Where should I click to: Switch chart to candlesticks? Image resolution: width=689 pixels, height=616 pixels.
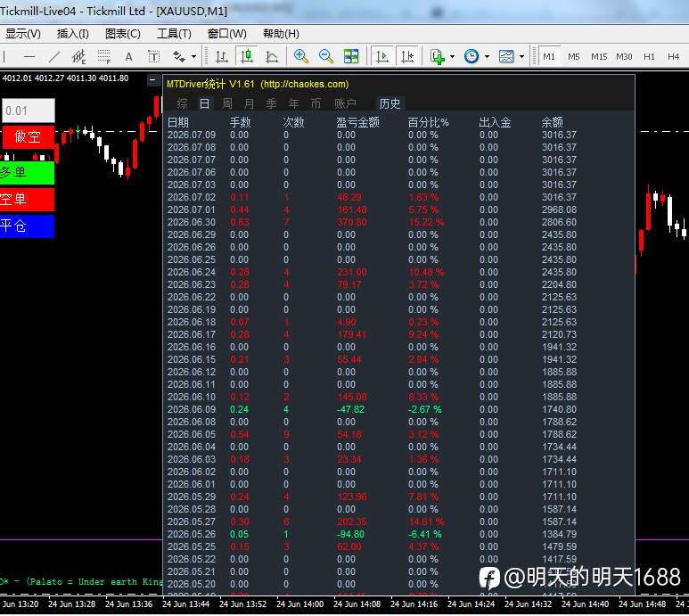tap(247, 57)
